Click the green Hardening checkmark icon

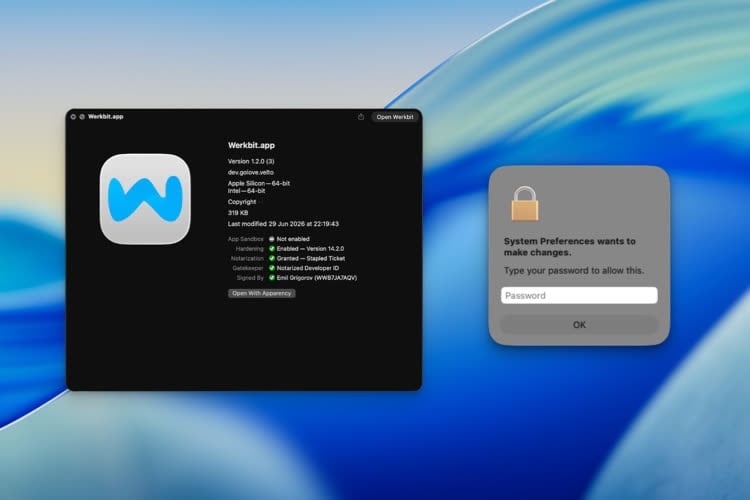click(272, 249)
